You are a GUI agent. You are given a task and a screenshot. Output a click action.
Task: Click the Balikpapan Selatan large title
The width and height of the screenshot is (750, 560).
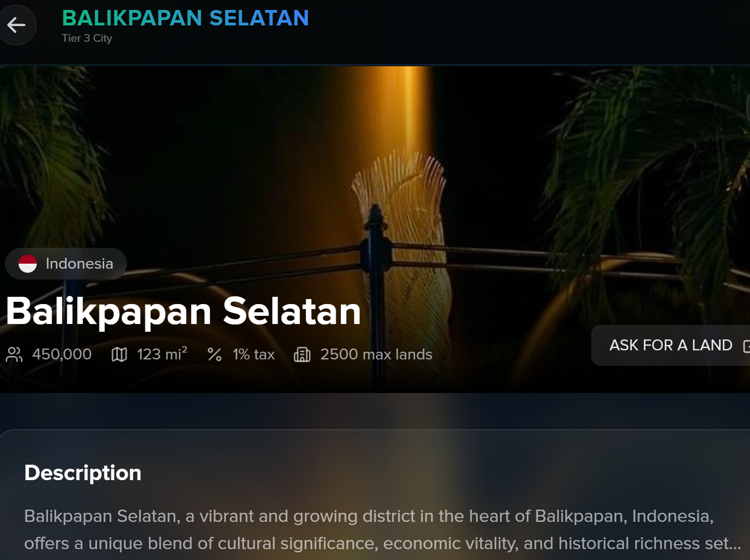[183, 311]
